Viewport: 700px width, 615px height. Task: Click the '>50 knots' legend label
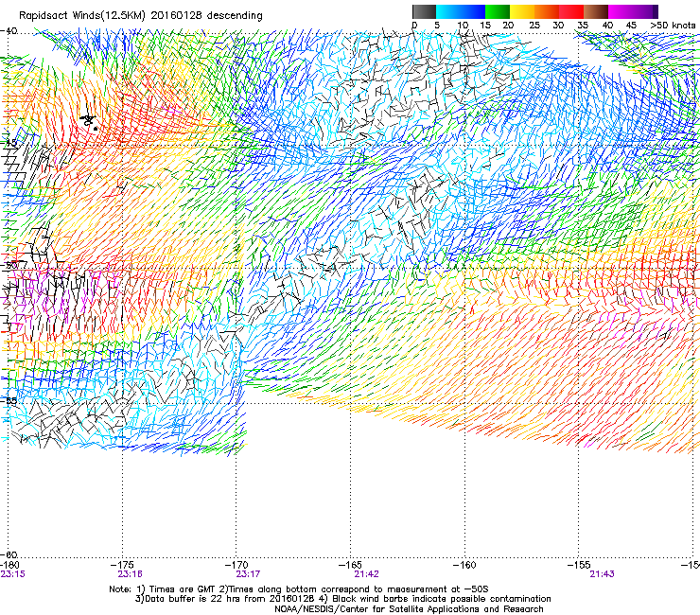click(673, 26)
